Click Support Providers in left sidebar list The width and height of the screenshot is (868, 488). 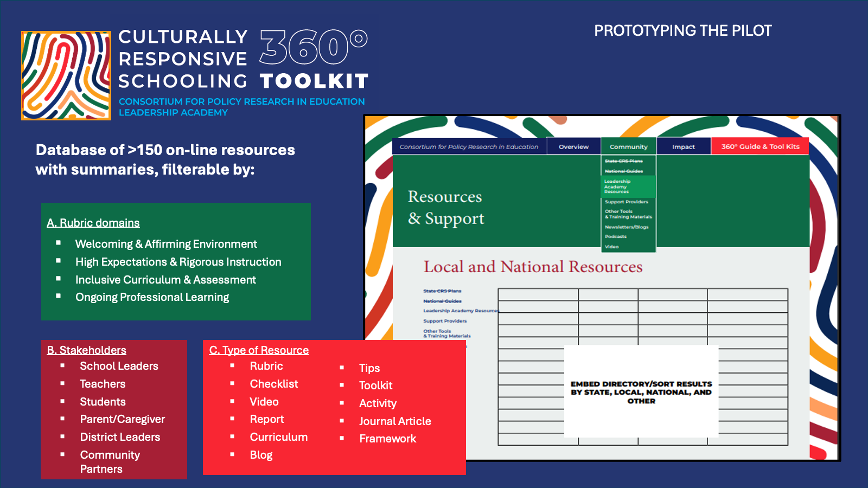pos(445,321)
